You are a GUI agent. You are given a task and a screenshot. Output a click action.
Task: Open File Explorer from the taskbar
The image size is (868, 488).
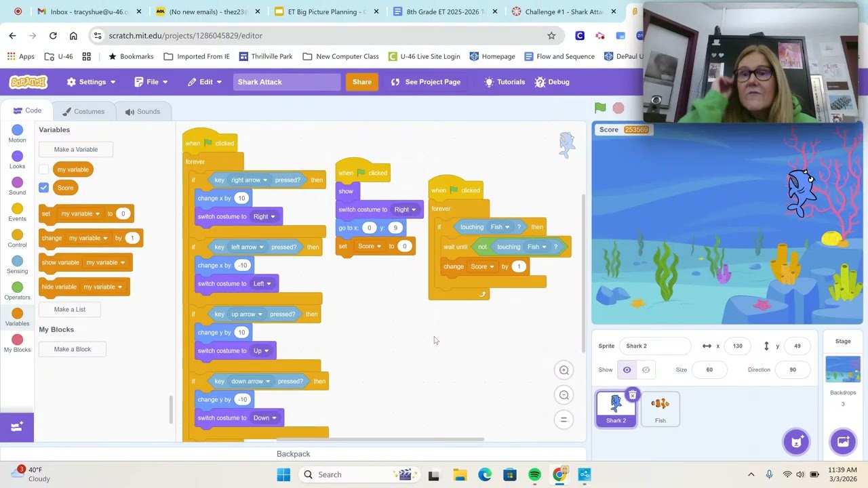[459, 474]
